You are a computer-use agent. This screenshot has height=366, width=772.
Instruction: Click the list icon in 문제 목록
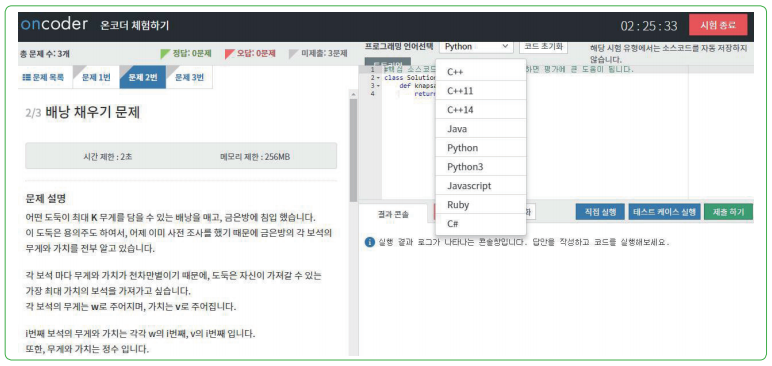coord(27,78)
